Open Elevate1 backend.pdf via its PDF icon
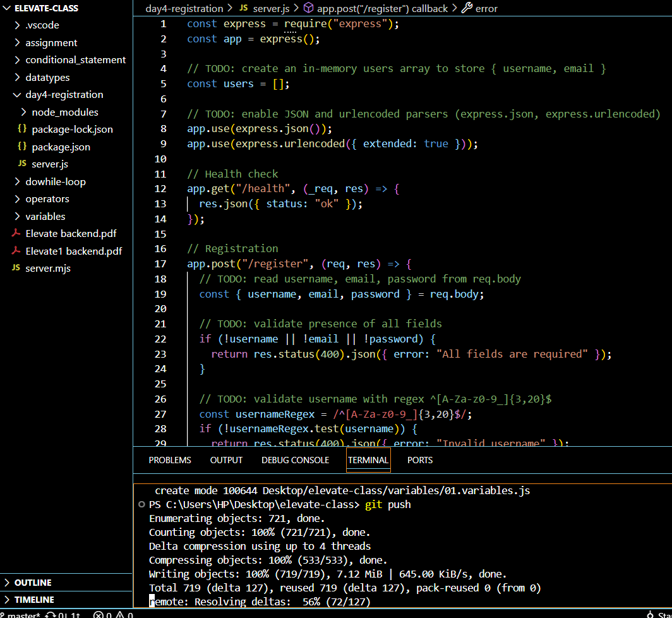The width and height of the screenshot is (672, 618). [16, 250]
